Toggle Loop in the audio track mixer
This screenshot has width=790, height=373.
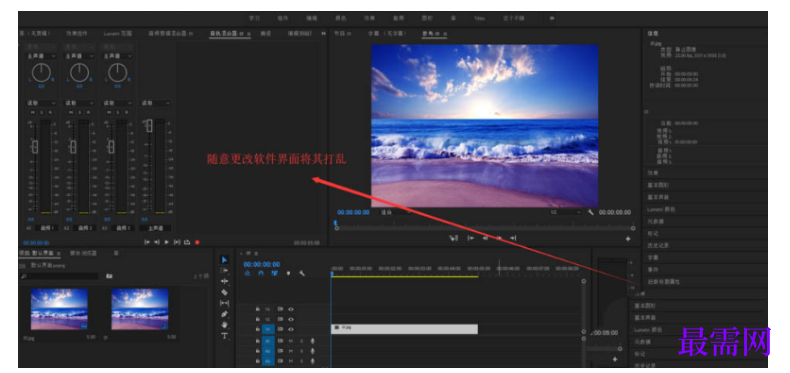[x=187, y=242]
